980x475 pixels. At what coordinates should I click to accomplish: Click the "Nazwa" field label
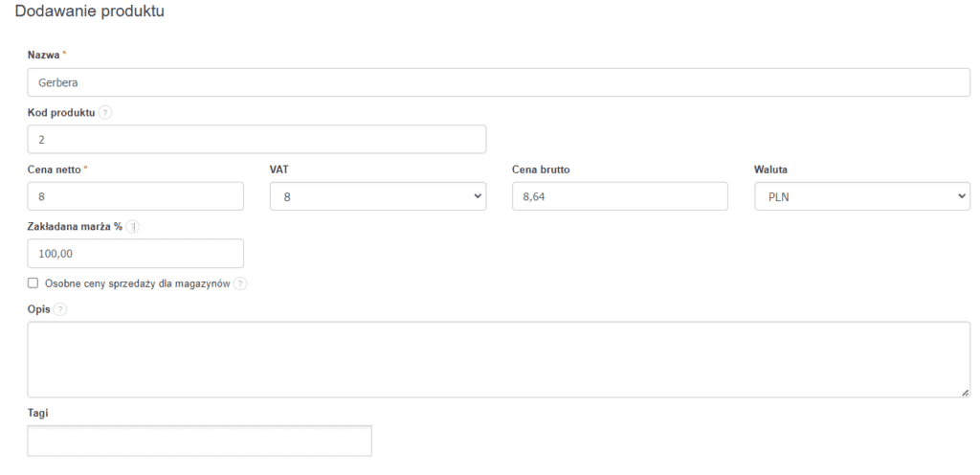pos(44,56)
